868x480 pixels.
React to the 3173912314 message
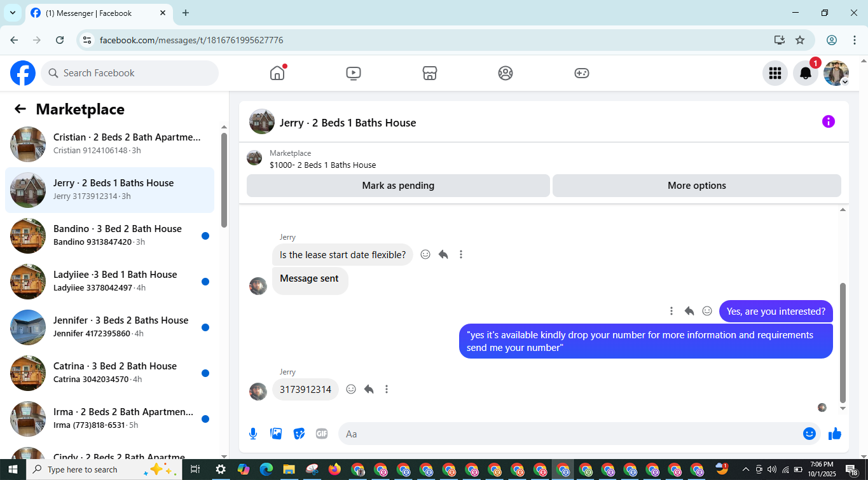click(351, 389)
